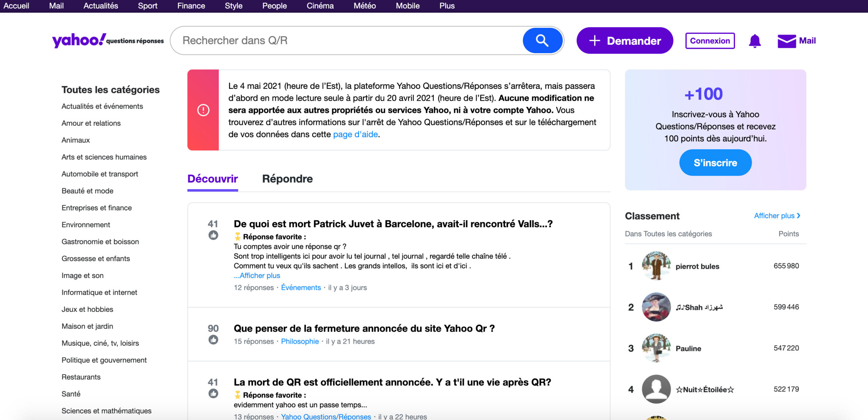868x420 pixels.
Task: Open question about Patrick Juvet à Barcelone
Action: (393, 224)
